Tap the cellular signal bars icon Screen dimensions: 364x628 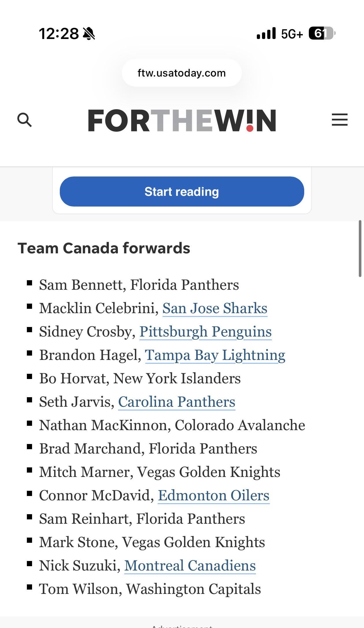pos(266,34)
